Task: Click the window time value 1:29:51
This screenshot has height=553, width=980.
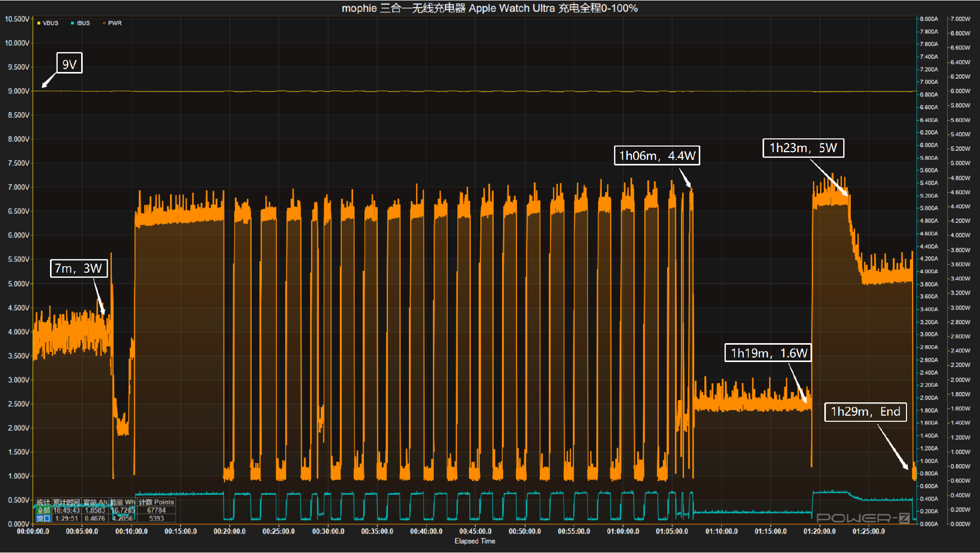Action: [x=66, y=518]
